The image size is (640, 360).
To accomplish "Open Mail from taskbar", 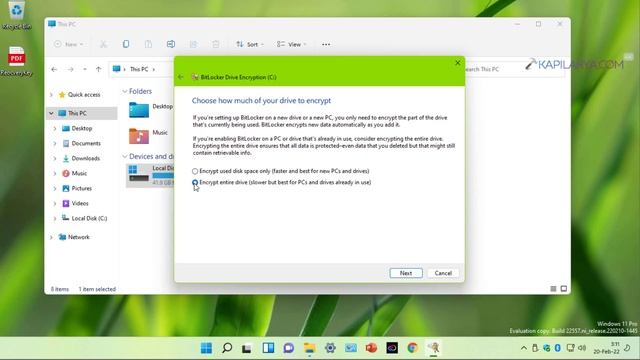I will tap(351, 348).
